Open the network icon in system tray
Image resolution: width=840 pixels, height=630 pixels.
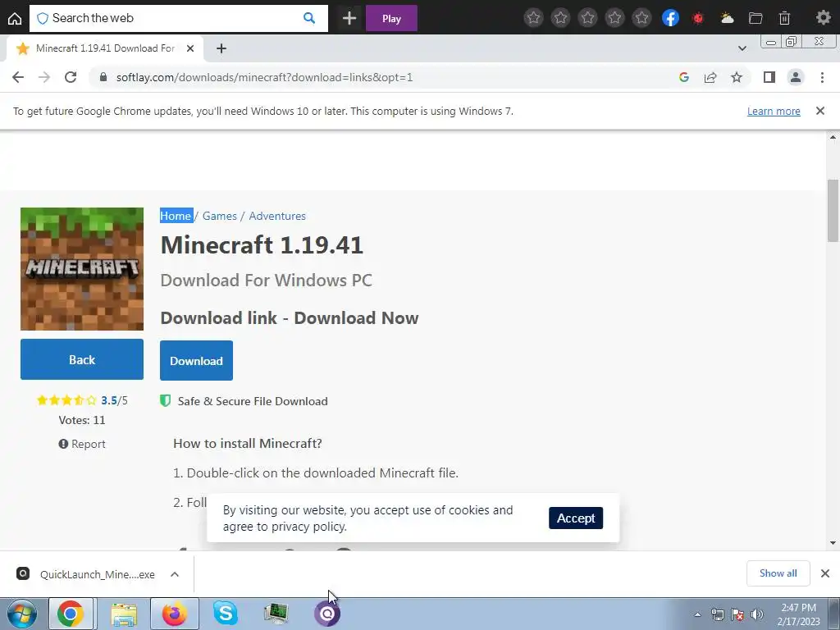pos(717,614)
